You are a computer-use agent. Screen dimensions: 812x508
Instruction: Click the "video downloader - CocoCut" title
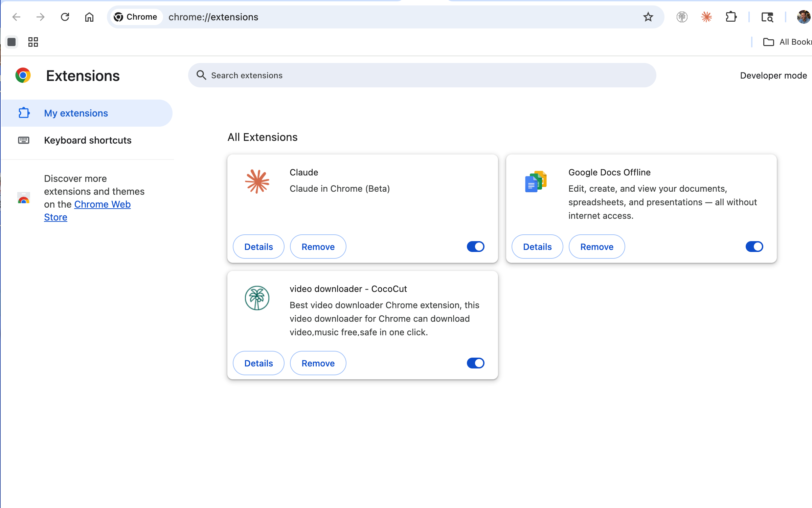pos(348,289)
